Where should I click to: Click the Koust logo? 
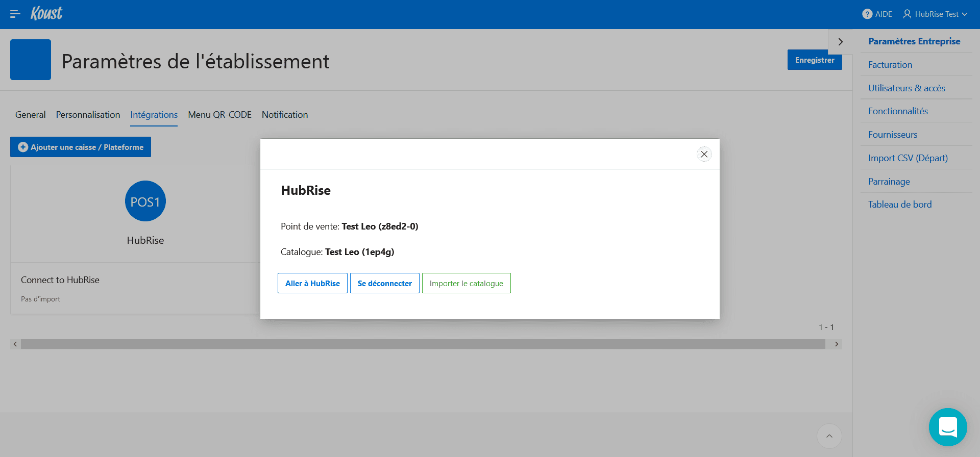click(46, 13)
